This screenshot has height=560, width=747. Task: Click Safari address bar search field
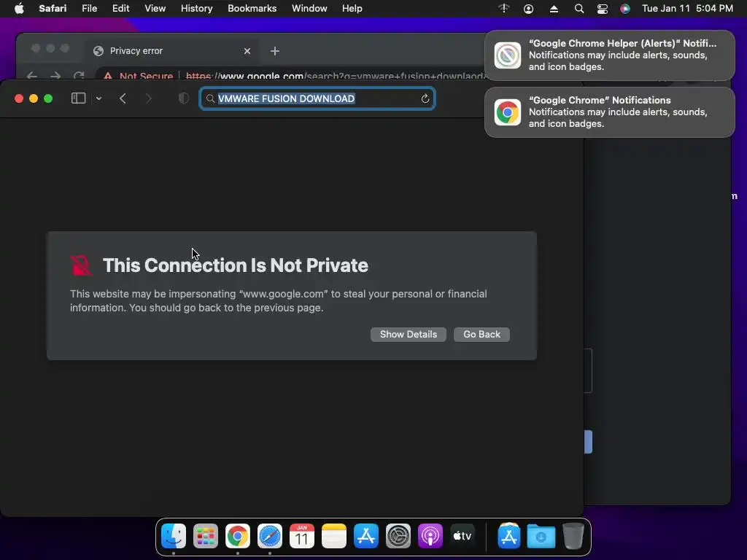pyautogui.click(x=317, y=98)
